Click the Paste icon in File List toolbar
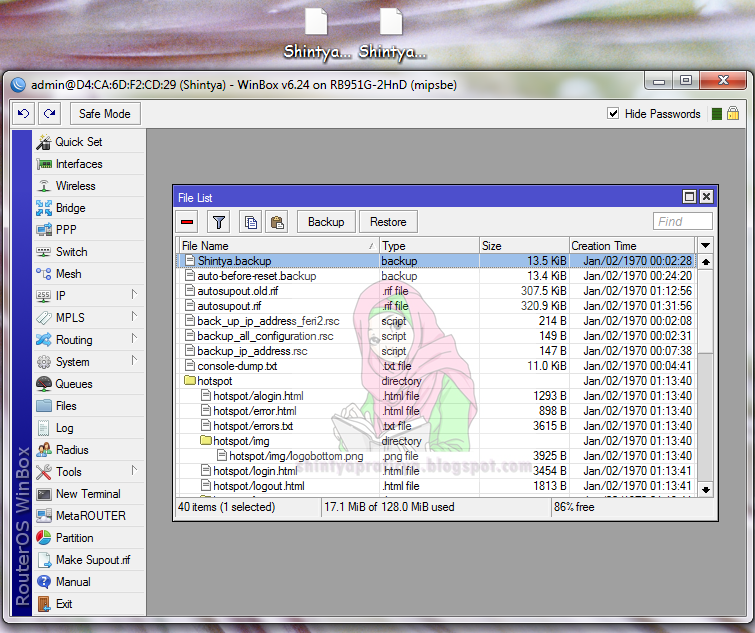Image resolution: width=755 pixels, height=633 pixels. (x=277, y=222)
